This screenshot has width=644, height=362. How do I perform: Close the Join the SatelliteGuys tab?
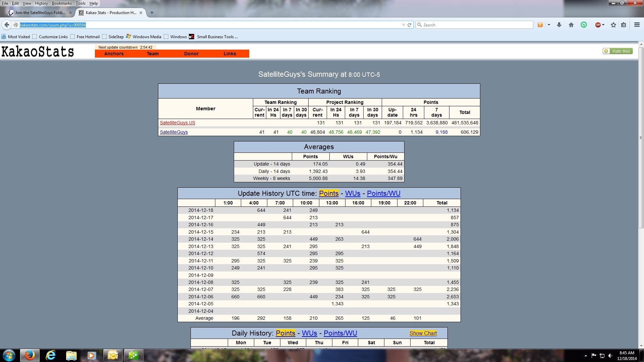70,13
